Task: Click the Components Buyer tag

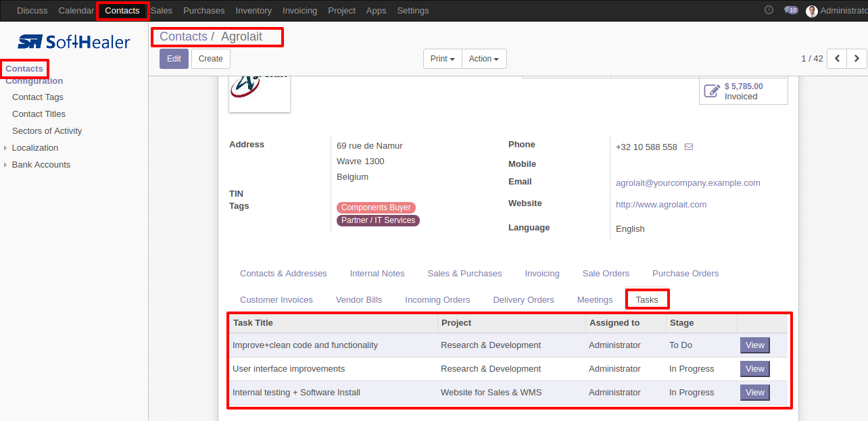Action: pos(376,207)
